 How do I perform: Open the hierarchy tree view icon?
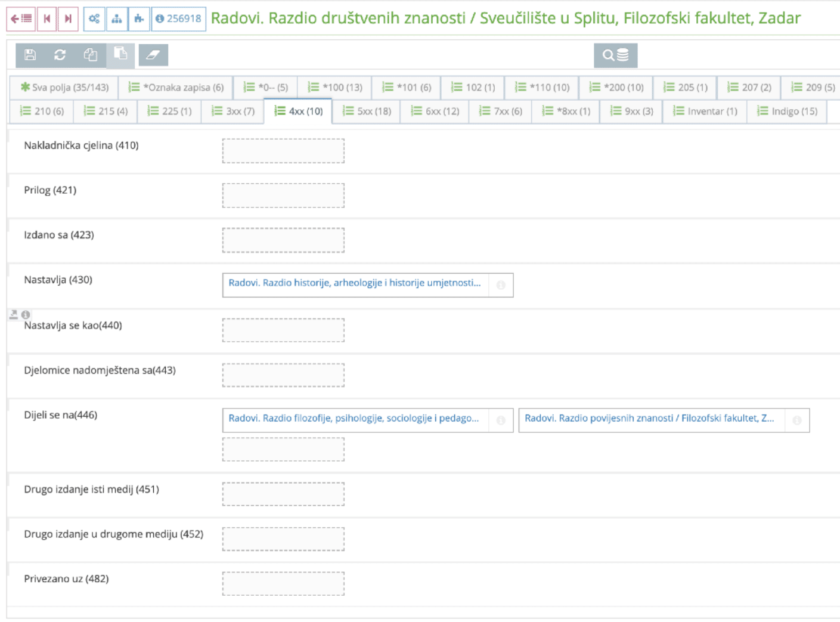click(x=117, y=18)
